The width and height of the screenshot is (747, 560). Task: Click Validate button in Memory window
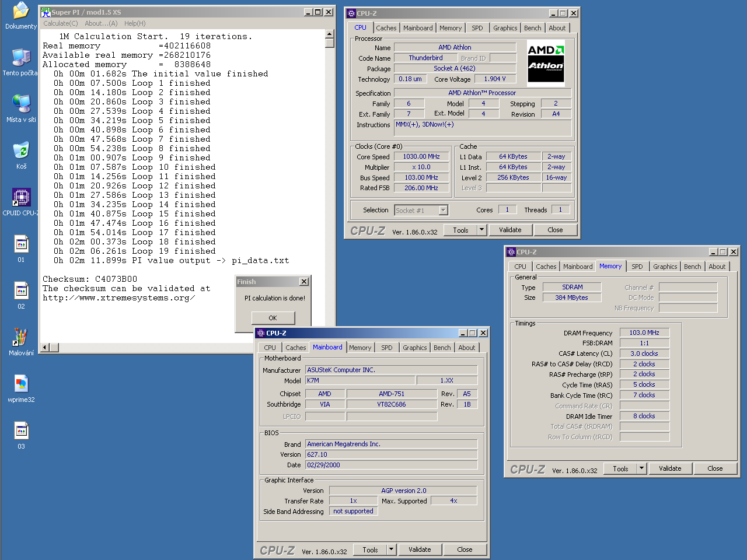click(x=670, y=468)
